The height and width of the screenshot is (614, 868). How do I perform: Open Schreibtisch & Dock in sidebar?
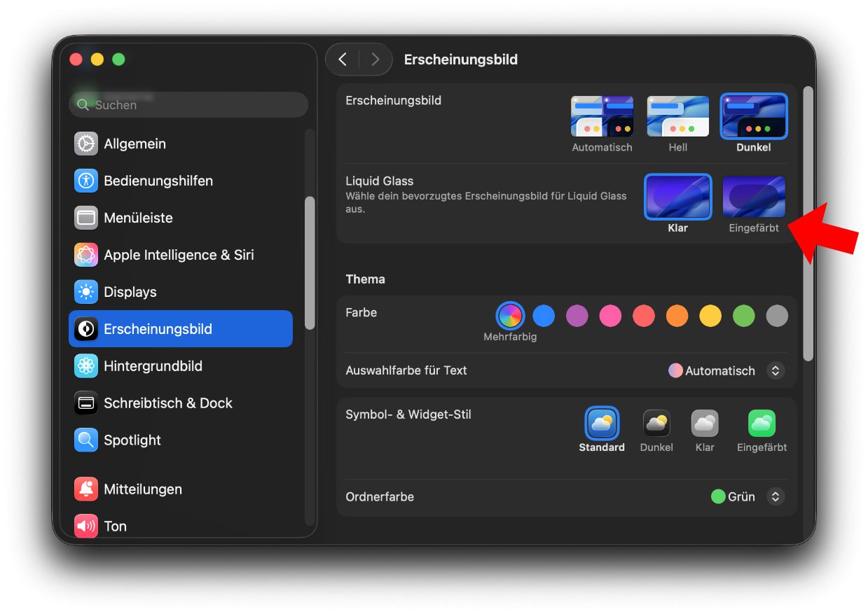point(168,403)
